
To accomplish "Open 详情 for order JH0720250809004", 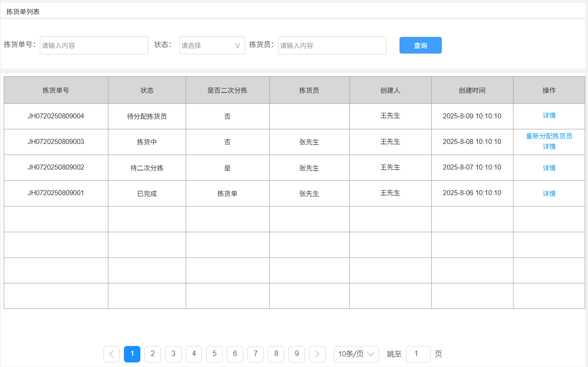I will pos(549,116).
